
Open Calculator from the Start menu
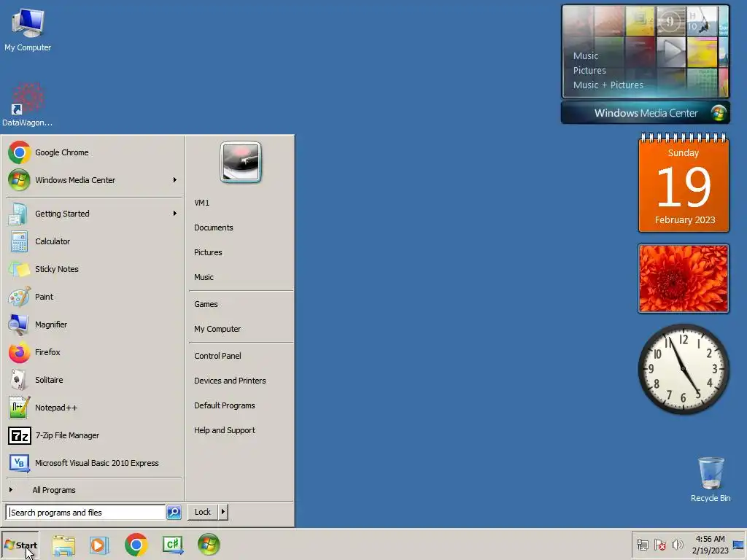(x=94, y=241)
